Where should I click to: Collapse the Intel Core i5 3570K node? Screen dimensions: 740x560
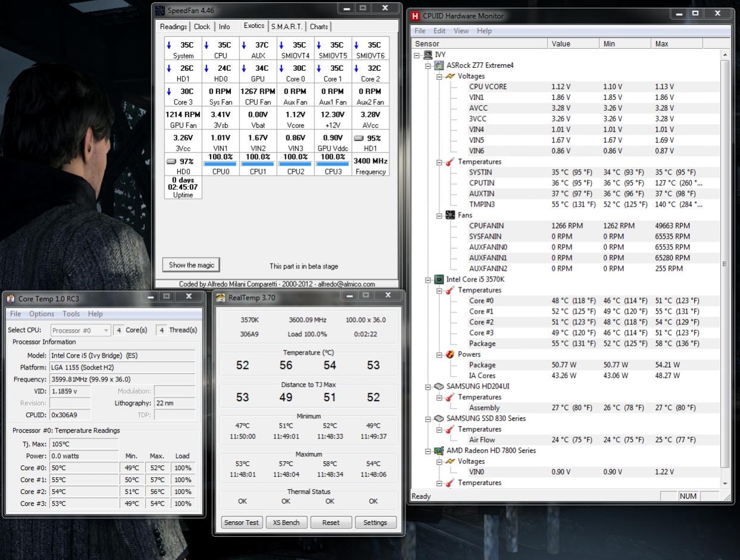428,280
